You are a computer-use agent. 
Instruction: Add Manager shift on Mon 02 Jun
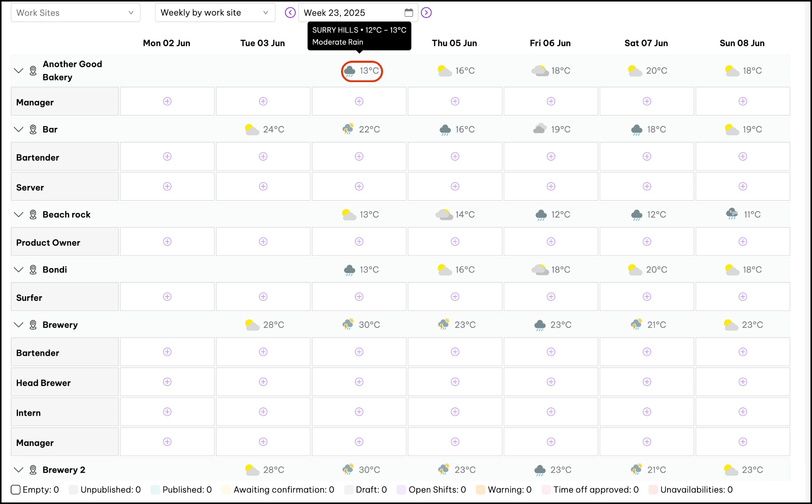click(x=167, y=101)
